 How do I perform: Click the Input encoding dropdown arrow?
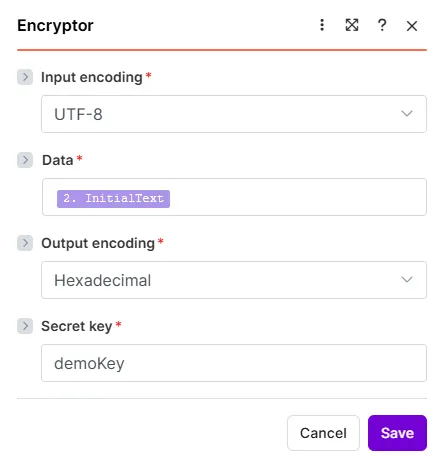click(407, 114)
